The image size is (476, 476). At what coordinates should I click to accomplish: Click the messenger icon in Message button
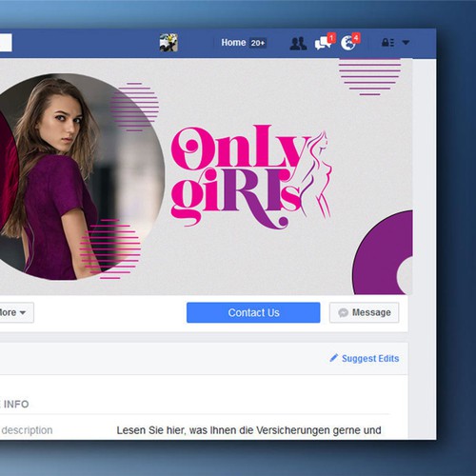coord(343,312)
